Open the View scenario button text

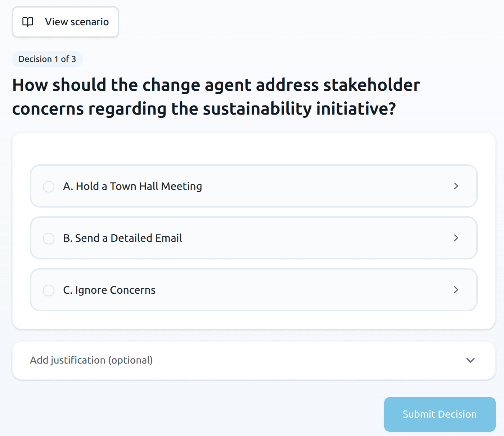tap(77, 22)
